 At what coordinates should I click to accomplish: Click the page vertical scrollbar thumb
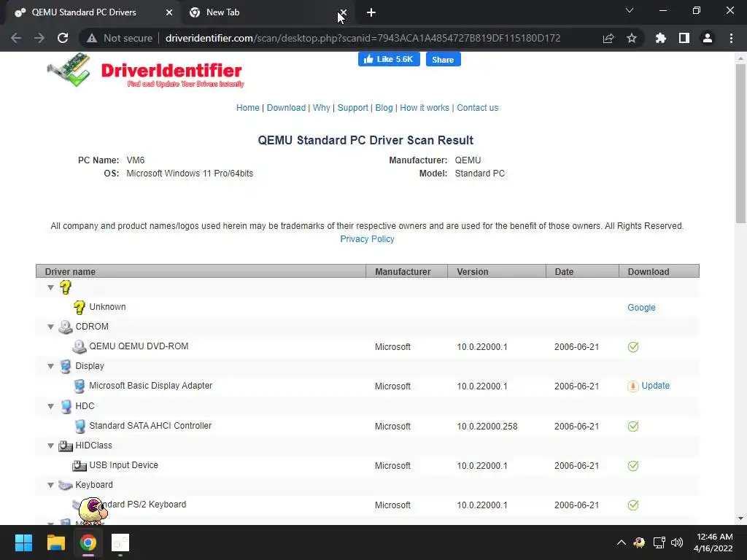click(740, 143)
